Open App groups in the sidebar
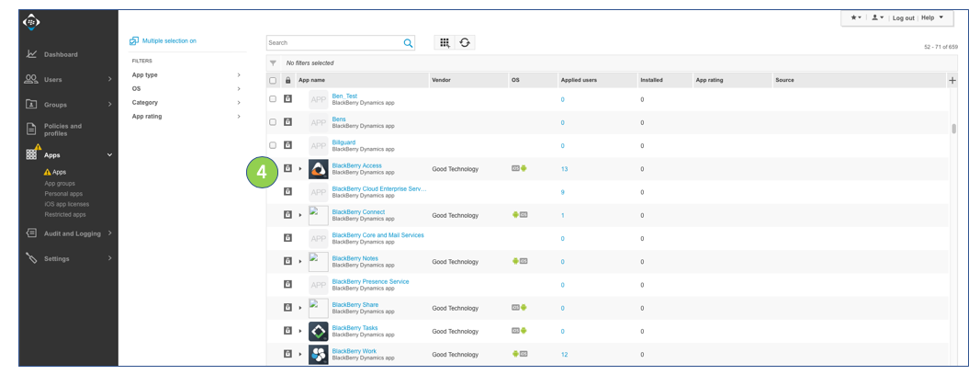 [x=60, y=183]
